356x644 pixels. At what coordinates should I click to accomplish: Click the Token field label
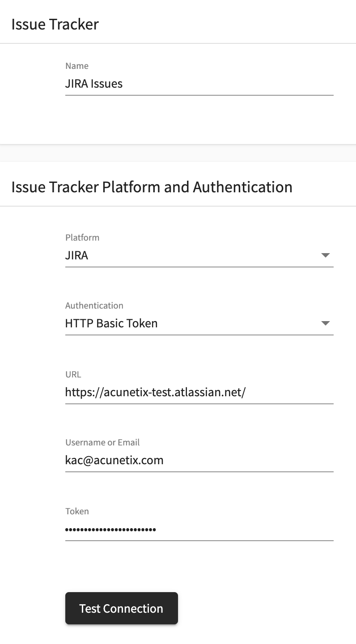(77, 511)
